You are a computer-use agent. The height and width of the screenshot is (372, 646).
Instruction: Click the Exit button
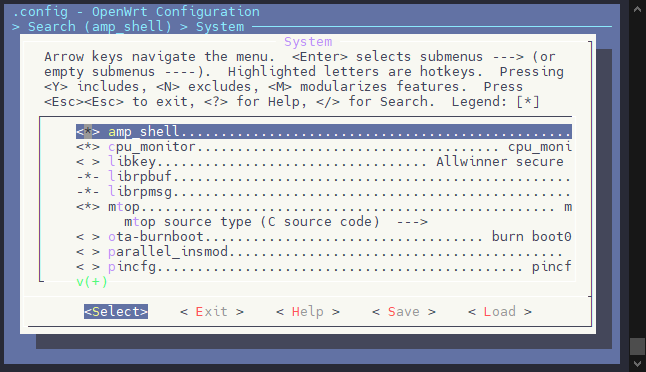[212, 311]
